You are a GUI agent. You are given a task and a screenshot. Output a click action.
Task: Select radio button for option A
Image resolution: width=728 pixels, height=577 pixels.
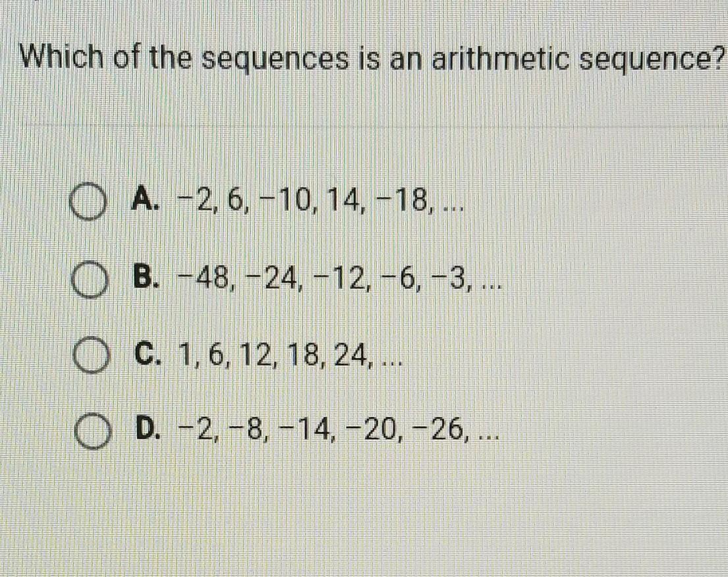[86, 202]
